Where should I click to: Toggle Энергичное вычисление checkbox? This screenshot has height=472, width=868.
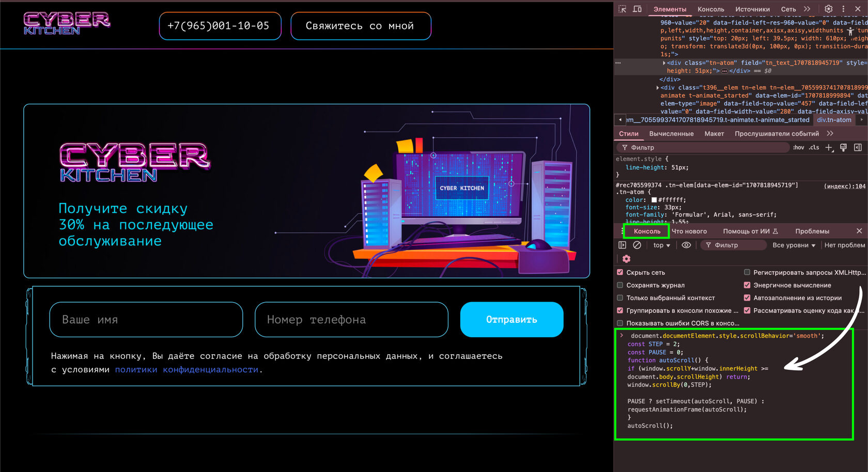click(x=747, y=285)
